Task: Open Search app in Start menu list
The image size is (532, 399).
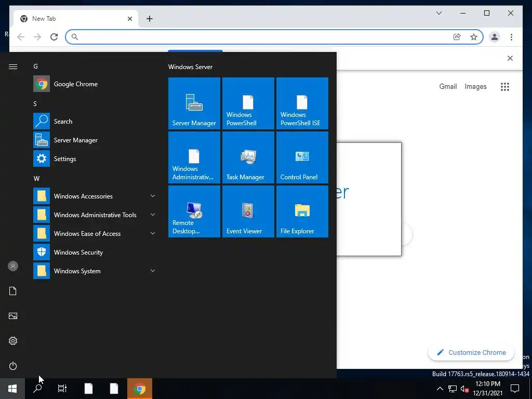Action: pos(95,121)
